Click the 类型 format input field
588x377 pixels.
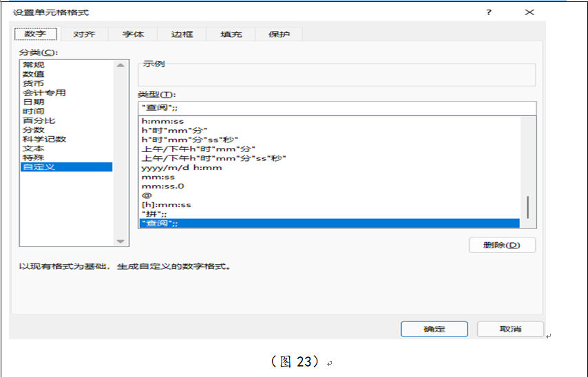pyautogui.click(x=336, y=107)
